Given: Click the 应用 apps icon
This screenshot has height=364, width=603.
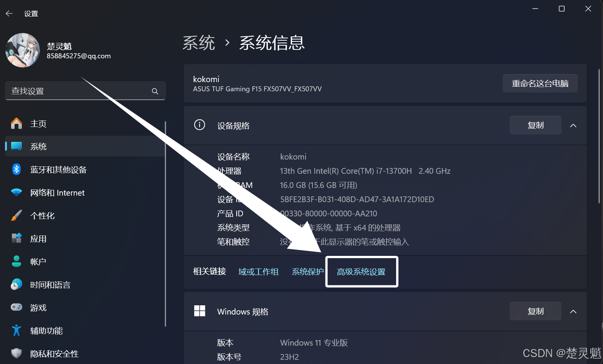Looking at the screenshot, I should (x=17, y=238).
